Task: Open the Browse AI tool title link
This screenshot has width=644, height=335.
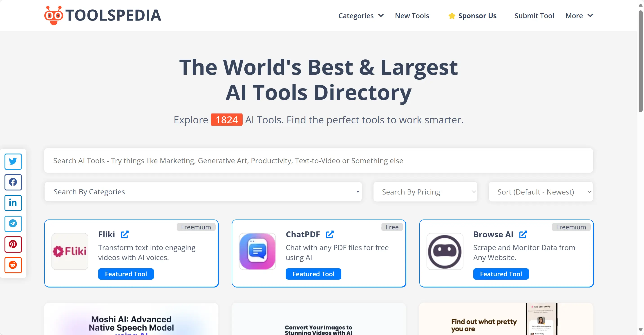Action: coord(493,234)
